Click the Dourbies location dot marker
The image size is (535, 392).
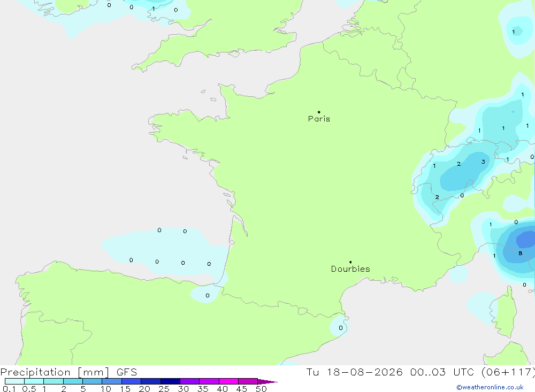[350, 262]
